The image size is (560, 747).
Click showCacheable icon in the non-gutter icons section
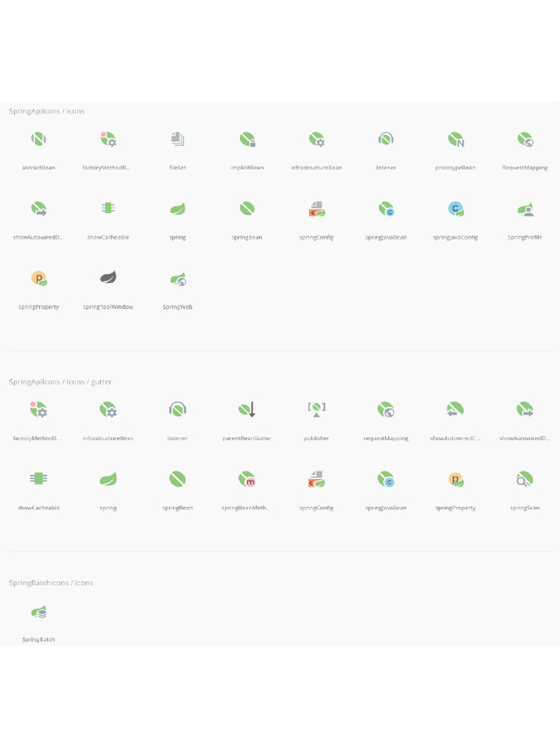tap(108, 208)
